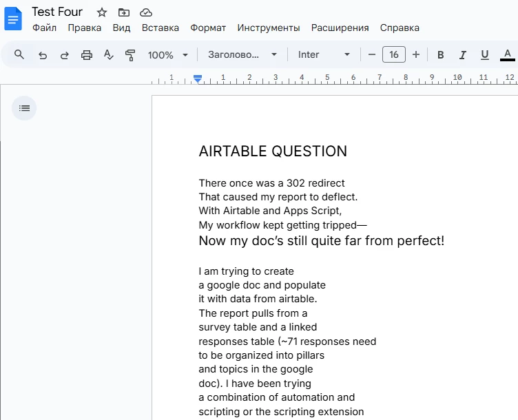Open the Формат menu
Viewport: 518px width, 420px height.
pos(208,28)
